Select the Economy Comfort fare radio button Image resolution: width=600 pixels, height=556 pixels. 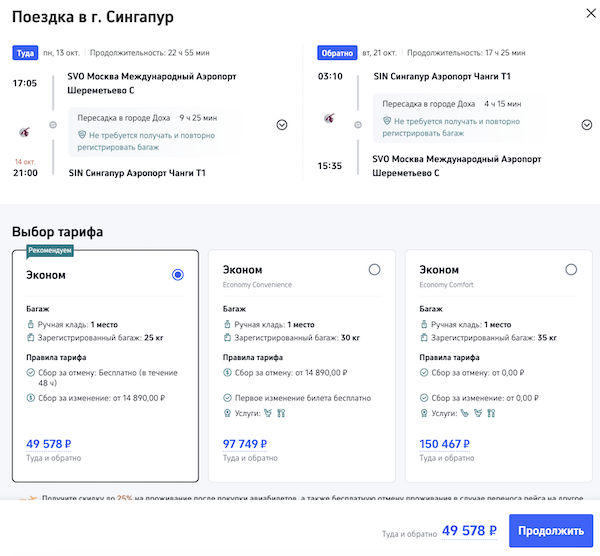(571, 270)
